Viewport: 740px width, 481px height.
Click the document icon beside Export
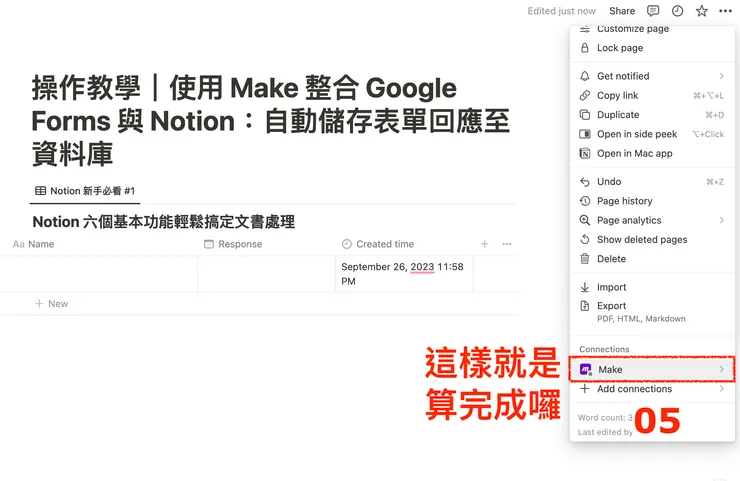[x=585, y=306]
